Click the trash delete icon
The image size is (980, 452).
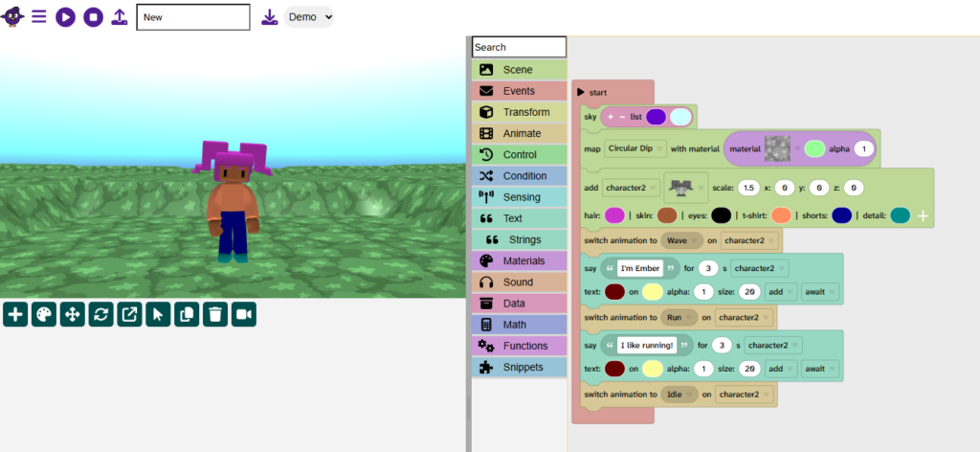click(215, 314)
